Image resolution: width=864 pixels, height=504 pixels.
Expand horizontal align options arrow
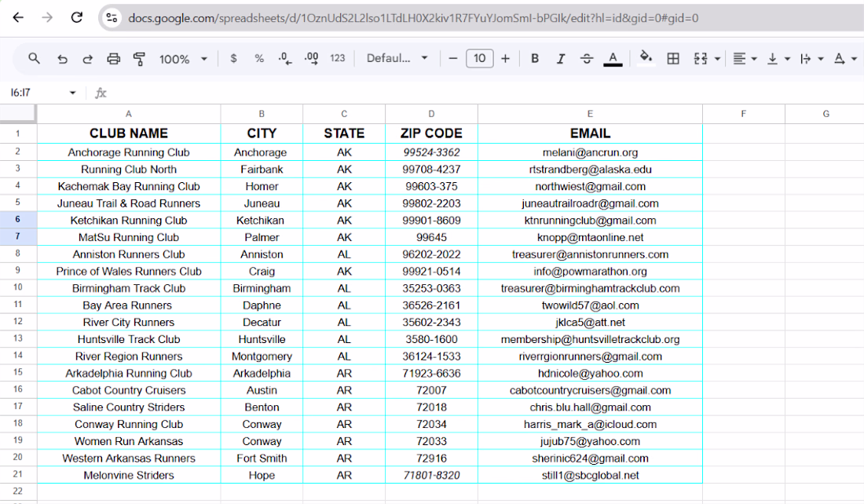pos(754,58)
